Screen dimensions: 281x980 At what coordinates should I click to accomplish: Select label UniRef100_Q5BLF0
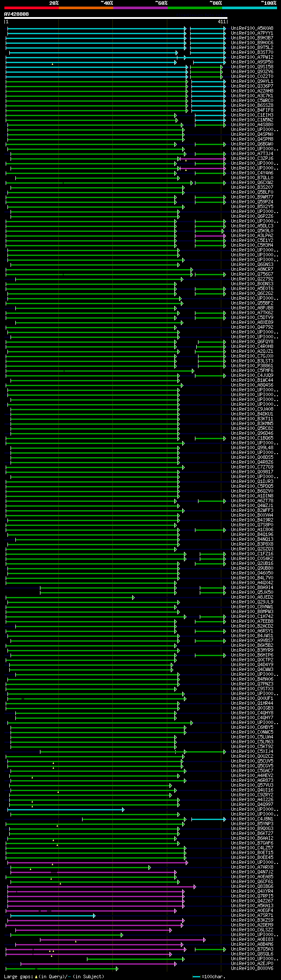[x=252, y=192]
